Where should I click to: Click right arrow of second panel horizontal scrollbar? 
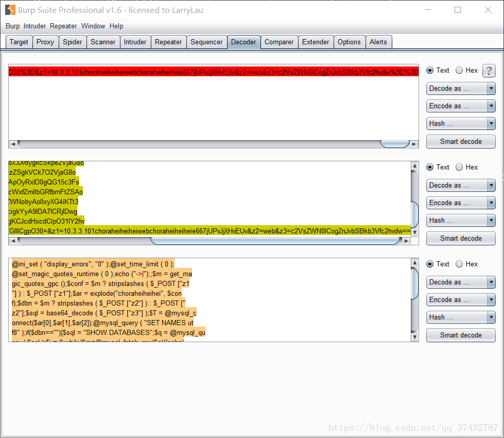pyautogui.click(x=406, y=241)
